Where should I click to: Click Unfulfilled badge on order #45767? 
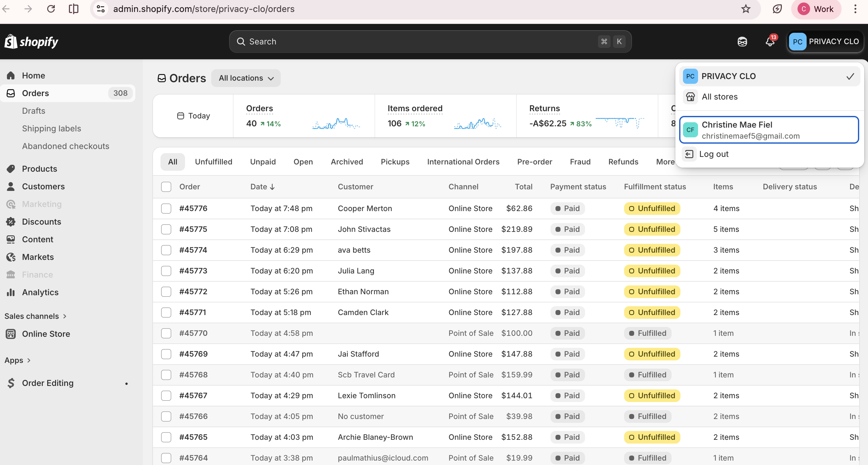[652, 396]
